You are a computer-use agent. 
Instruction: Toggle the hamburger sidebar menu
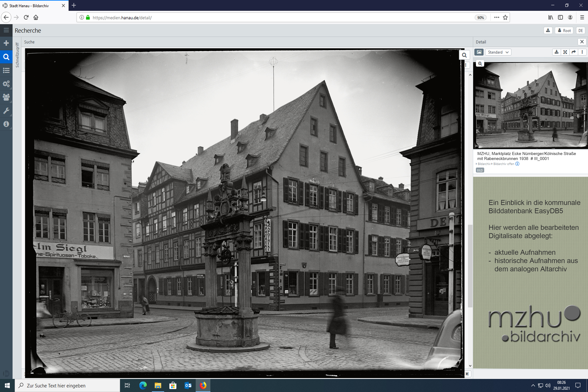coord(6,30)
